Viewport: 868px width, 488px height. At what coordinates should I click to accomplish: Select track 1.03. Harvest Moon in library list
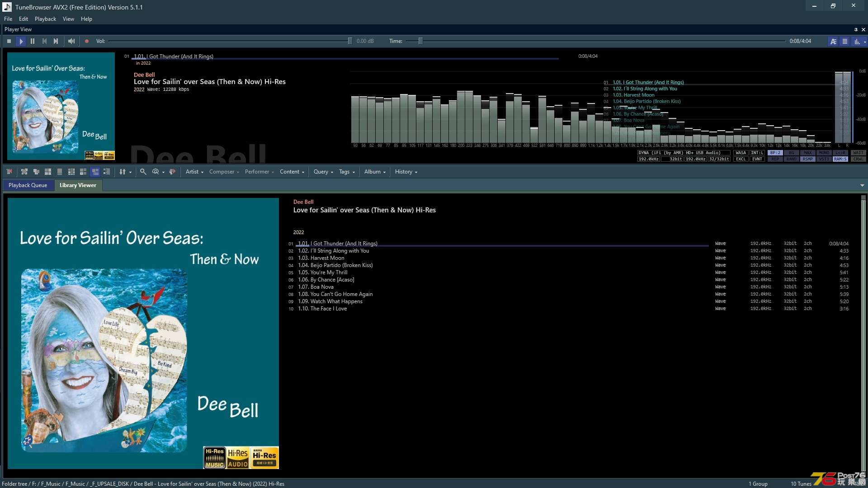(x=321, y=258)
